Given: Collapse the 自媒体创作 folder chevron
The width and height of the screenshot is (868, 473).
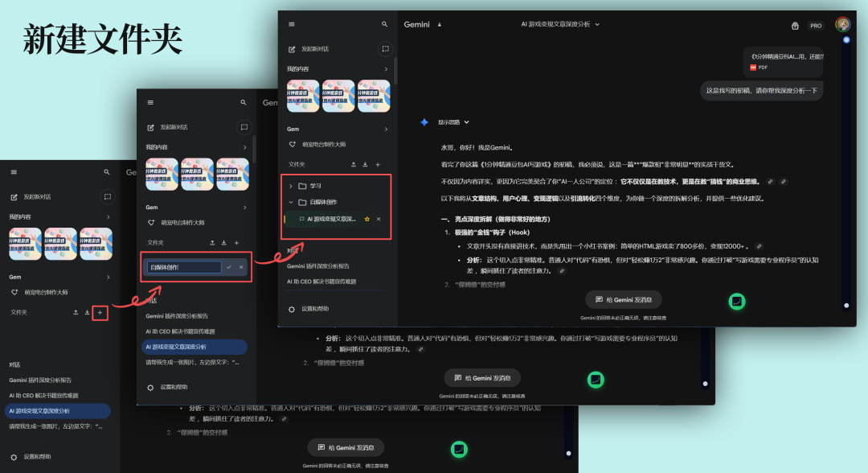Looking at the screenshot, I should [291, 202].
